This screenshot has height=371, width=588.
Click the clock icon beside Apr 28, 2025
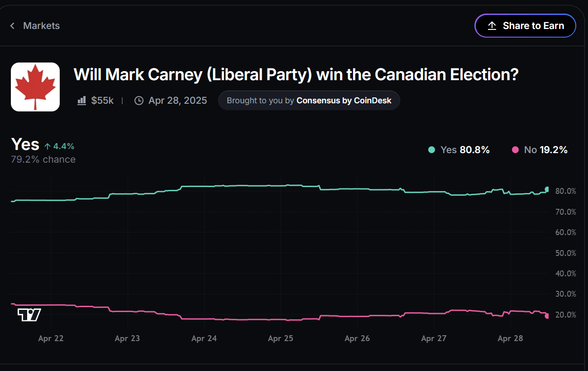[139, 100]
